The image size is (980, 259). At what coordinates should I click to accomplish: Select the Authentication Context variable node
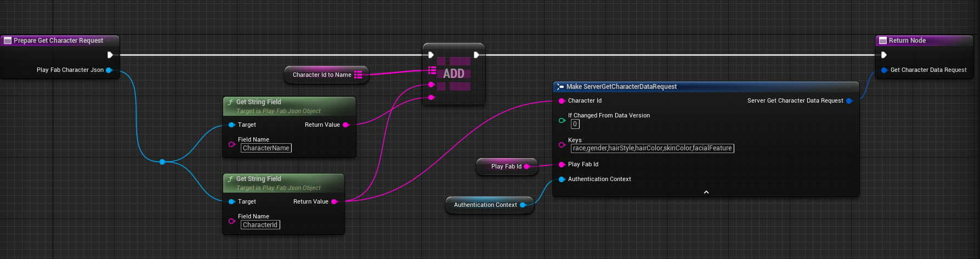click(x=489, y=205)
